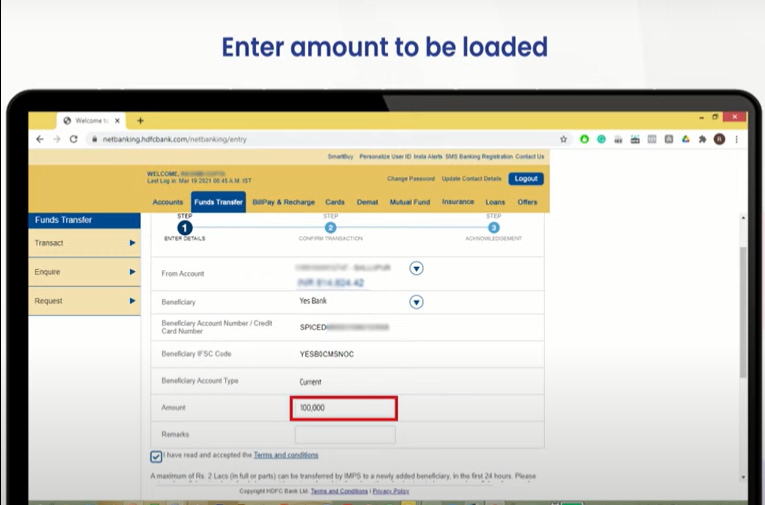Click step 1 Enter Details marker
Screen dimensions: 765x505
(x=184, y=228)
